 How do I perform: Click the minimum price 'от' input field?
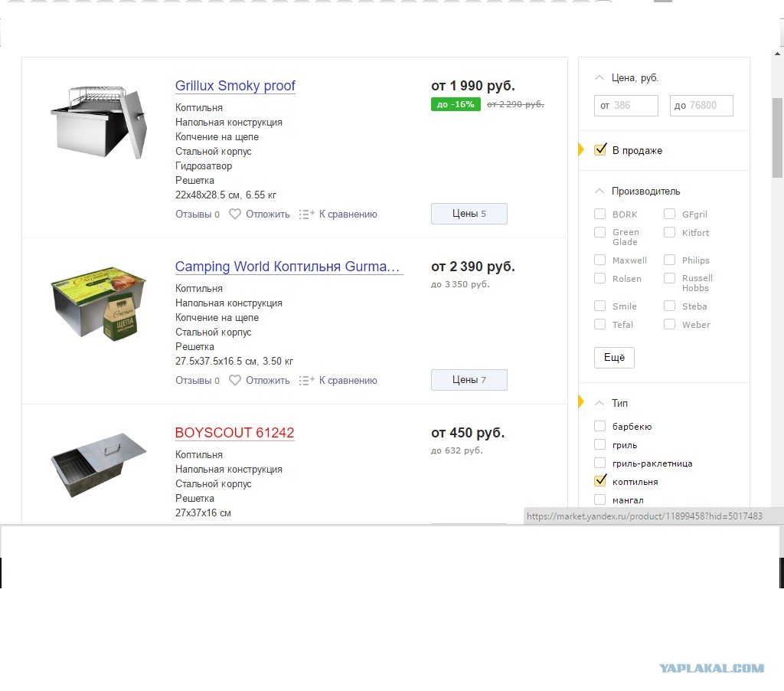pyautogui.click(x=626, y=106)
